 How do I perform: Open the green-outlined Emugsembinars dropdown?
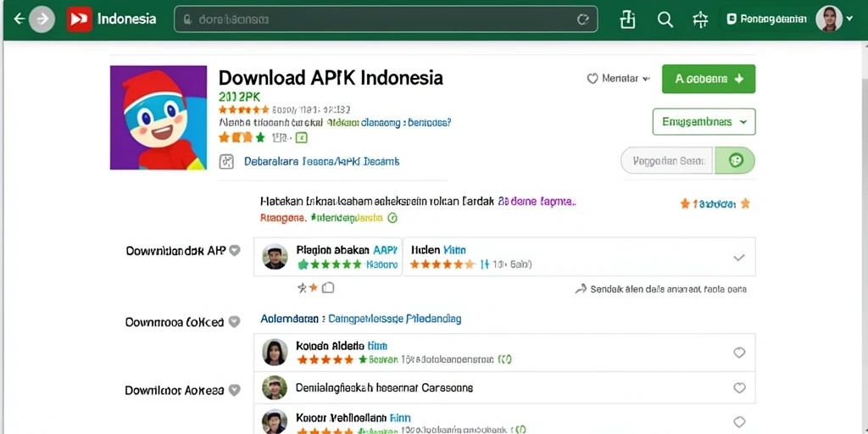point(704,122)
